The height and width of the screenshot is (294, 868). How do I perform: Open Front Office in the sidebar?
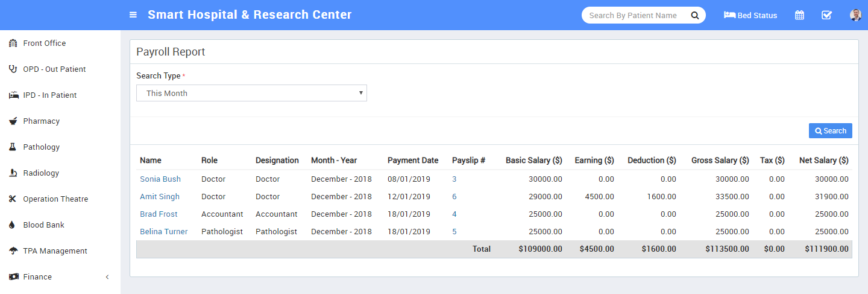coord(44,43)
